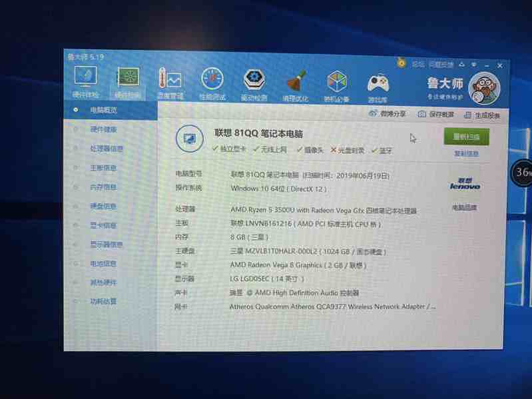The width and height of the screenshot is (532, 399).
Task: Click the AMD Radeon Vega 8 Graphics value
Action: pos(298,265)
